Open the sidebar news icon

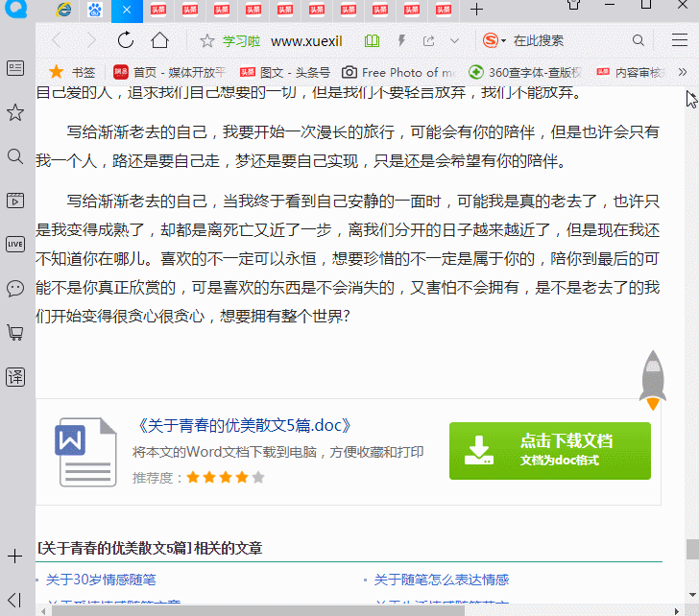[x=15, y=68]
